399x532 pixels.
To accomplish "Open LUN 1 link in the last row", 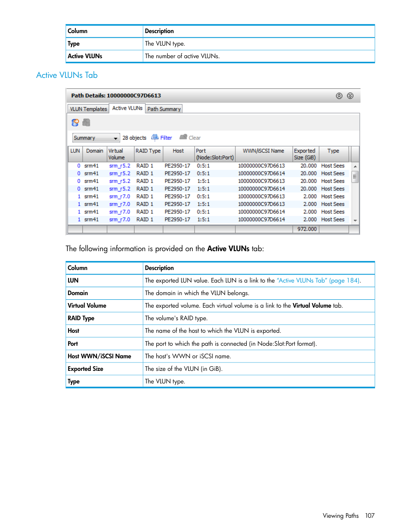I will (79, 219).
